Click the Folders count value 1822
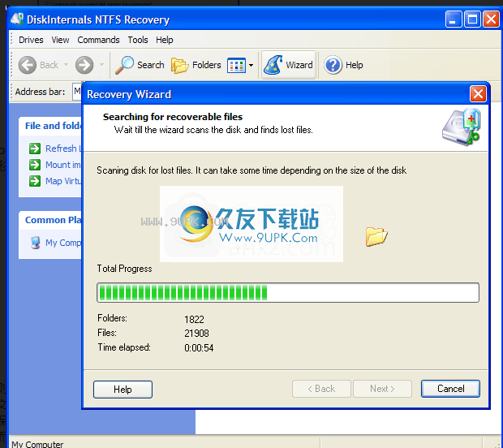Image resolution: width=503 pixels, height=448 pixels. [x=194, y=319]
